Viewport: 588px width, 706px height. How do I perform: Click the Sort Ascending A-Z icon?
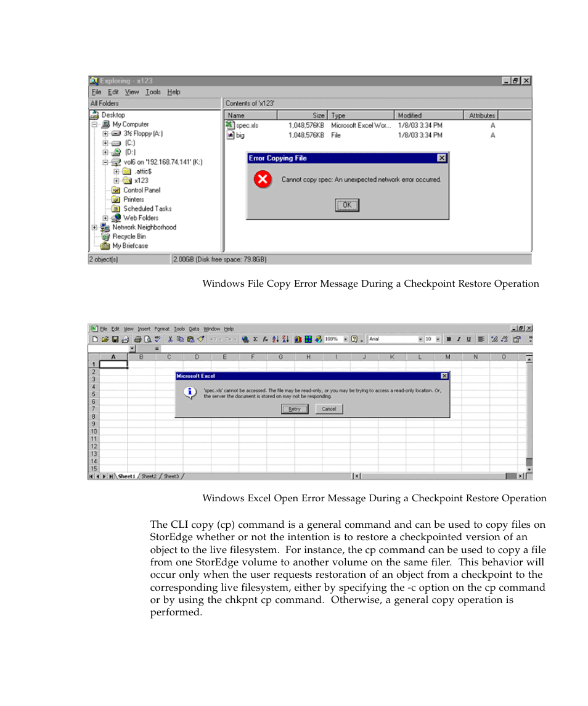[x=275, y=340]
